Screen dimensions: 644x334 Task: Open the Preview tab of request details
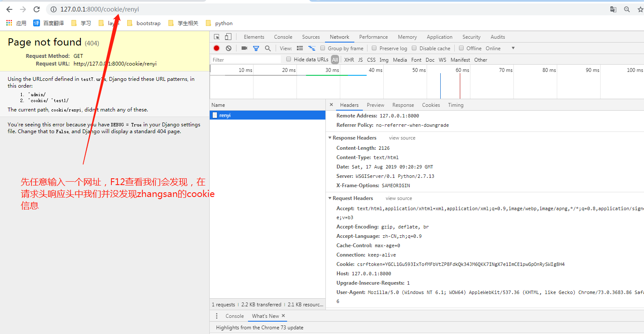[376, 105]
